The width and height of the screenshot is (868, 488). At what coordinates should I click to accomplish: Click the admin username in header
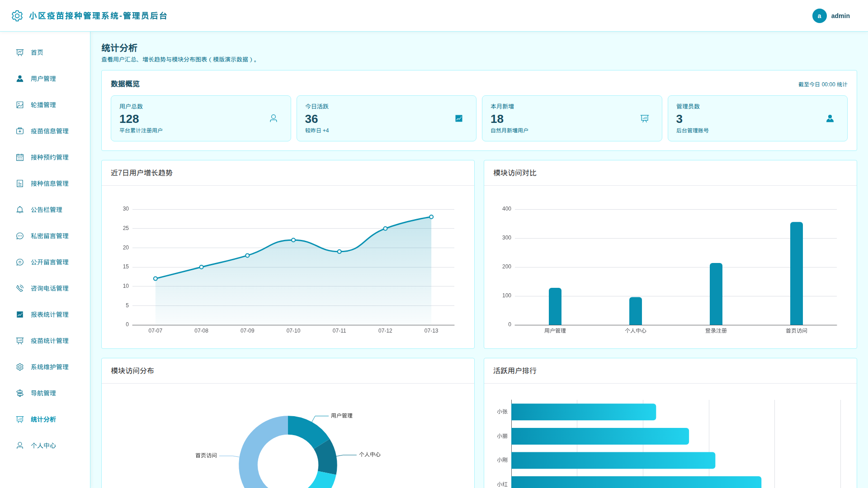840,16
